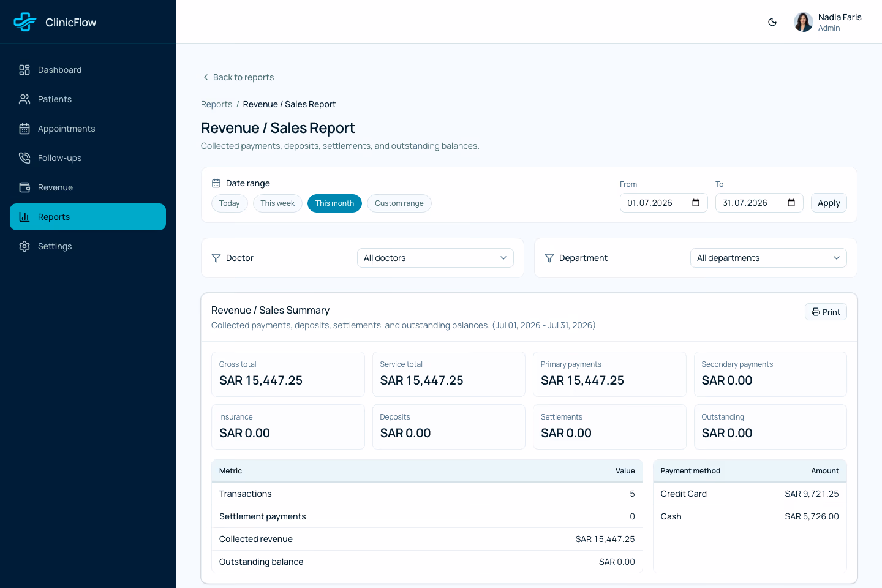Click the Doctor filter funnel icon
This screenshot has width=882, height=588.
pos(216,258)
